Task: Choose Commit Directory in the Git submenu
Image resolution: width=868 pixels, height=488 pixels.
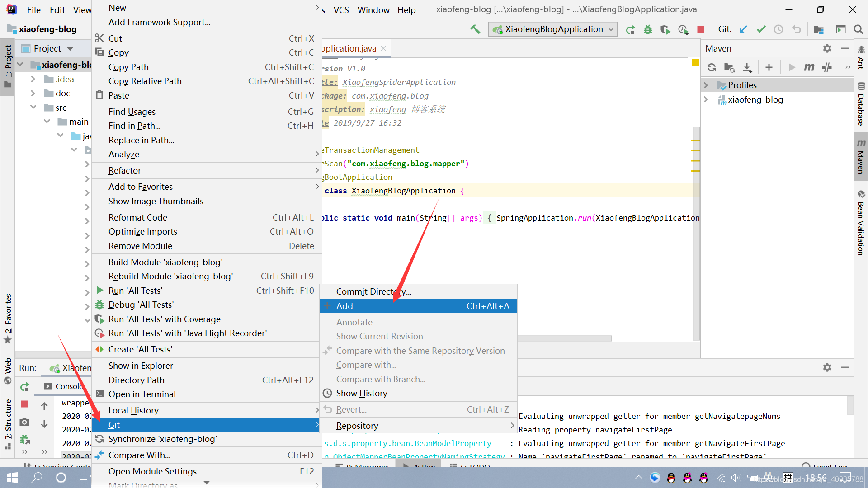Action: pos(418,291)
